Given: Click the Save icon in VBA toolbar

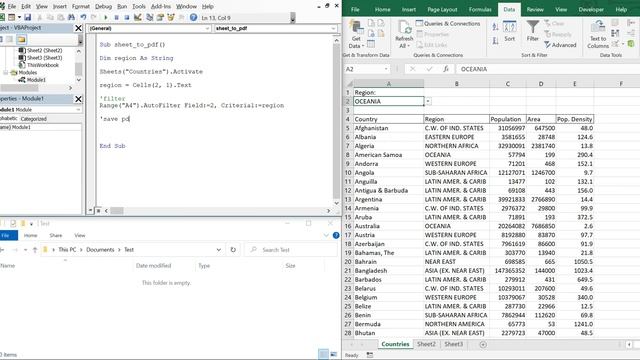Looking at the screenshot, I should pyautogui.click(x=27, y=18).
